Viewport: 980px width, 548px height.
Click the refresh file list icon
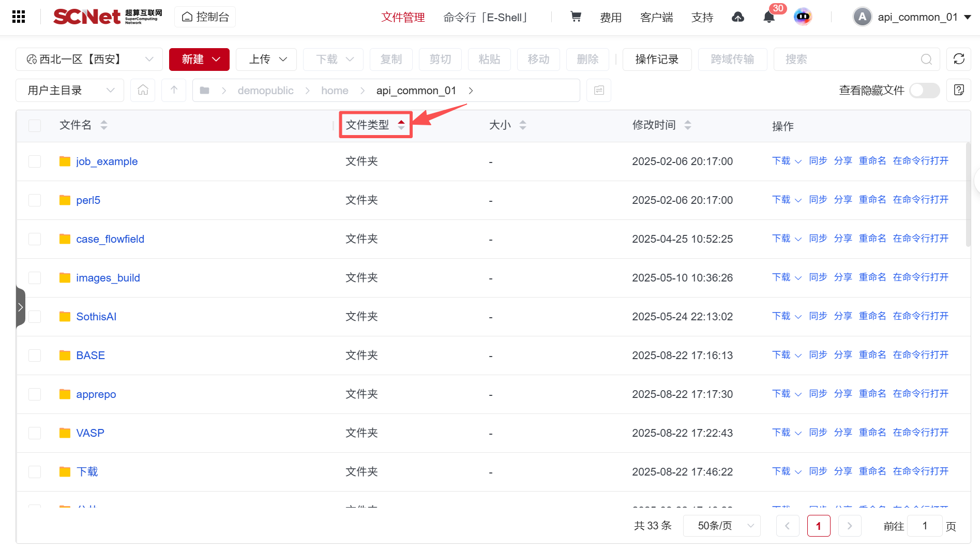pos(959,59)
